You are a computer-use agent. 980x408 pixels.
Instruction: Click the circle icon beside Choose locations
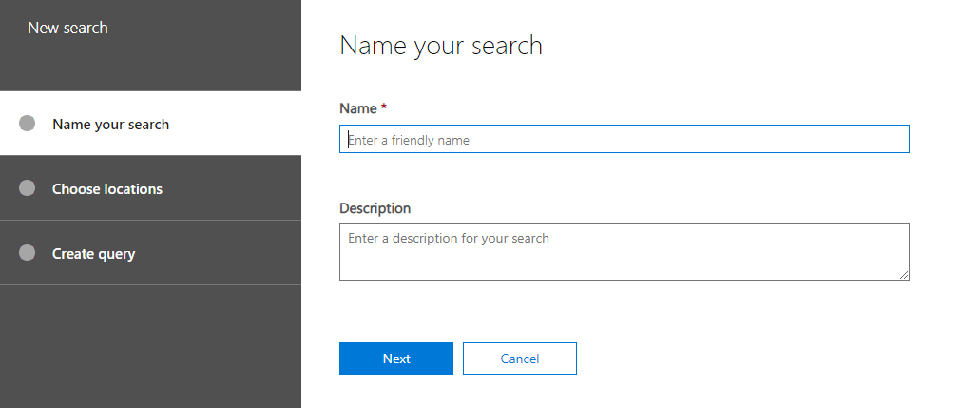pos(27,188)
